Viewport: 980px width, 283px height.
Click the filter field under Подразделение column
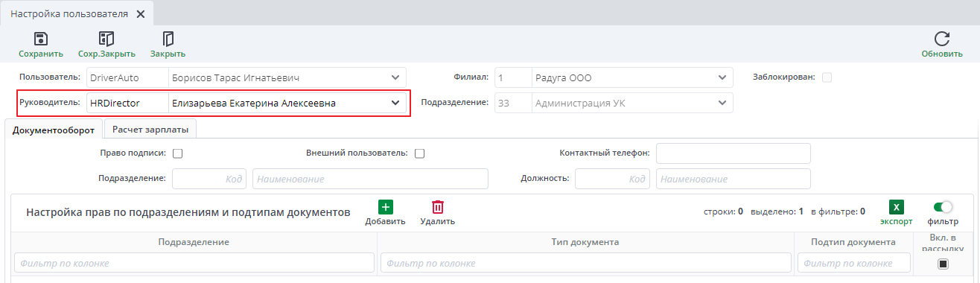(x=194, y=263)
